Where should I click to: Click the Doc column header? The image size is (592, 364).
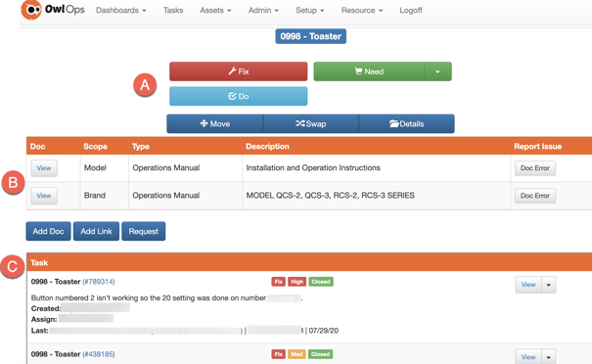[38, 147]
